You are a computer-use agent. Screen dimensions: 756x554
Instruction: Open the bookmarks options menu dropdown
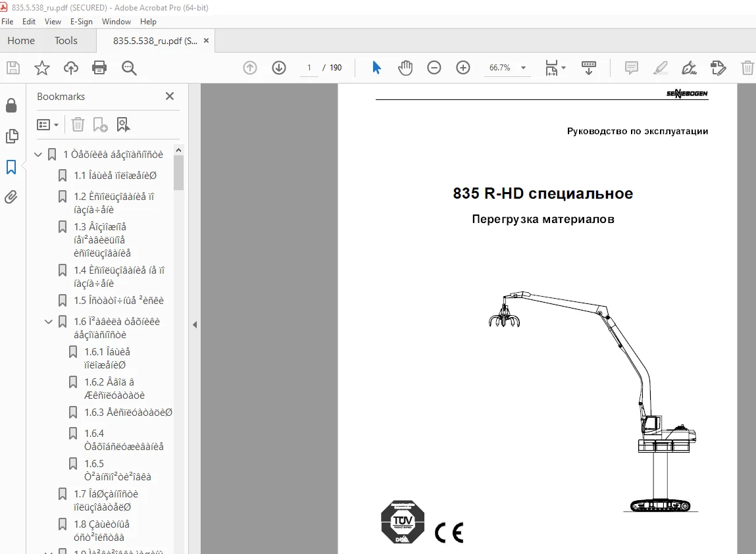[x=48, y=125]
